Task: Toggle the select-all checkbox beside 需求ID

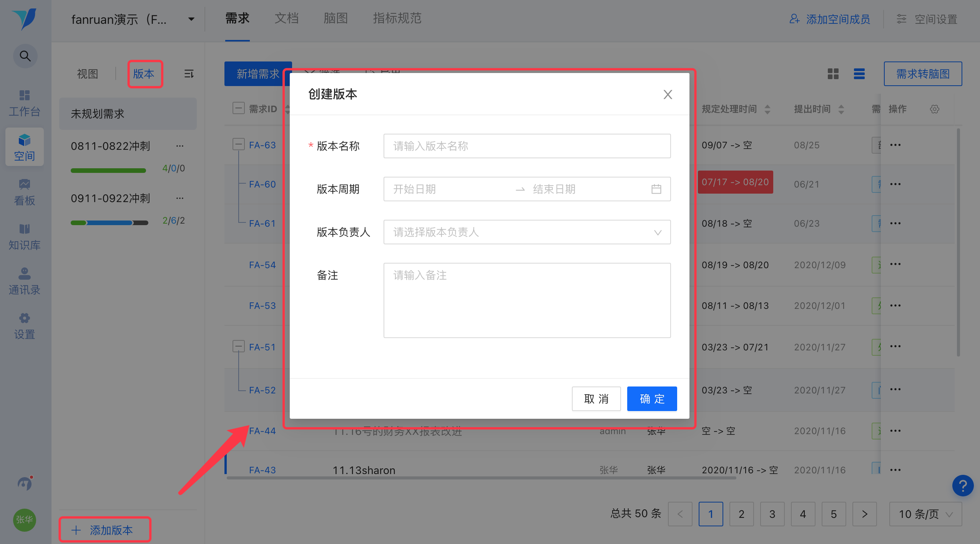Action: pos(238,108)
